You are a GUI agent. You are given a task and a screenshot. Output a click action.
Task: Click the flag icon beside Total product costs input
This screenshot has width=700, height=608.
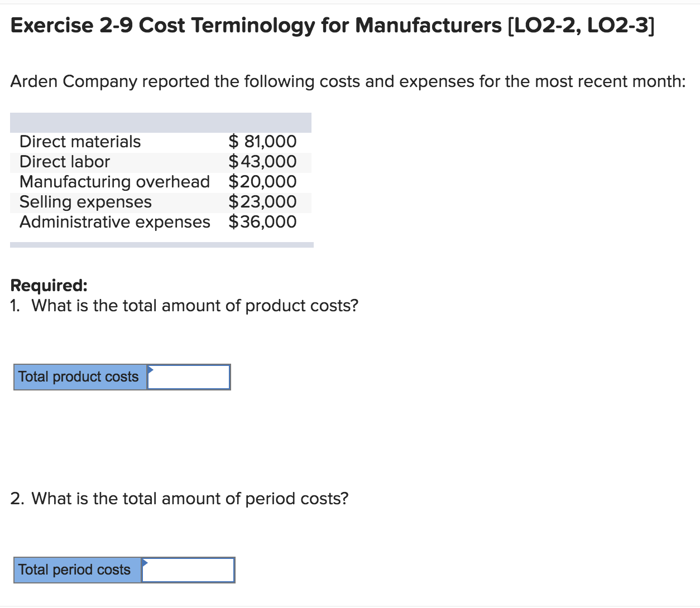click(151, 370)
